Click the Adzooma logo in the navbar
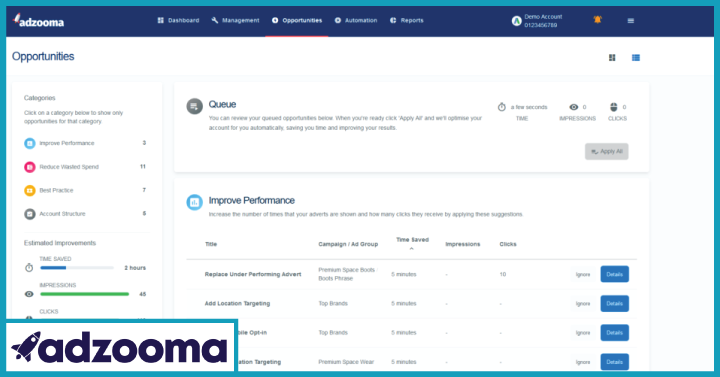 [x=39, y=20]
